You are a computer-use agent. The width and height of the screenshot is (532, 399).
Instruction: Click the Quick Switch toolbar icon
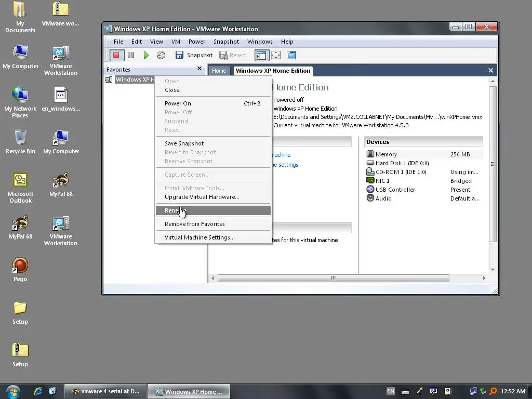point(291,55)
